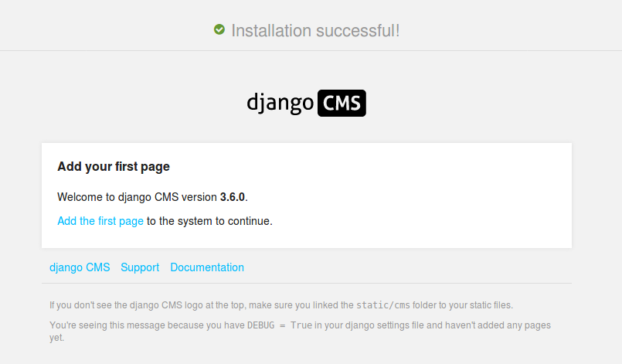Screen dimensions: 622x364
Task: Click the bold version number 3.6.0
Action: point(233,197)
